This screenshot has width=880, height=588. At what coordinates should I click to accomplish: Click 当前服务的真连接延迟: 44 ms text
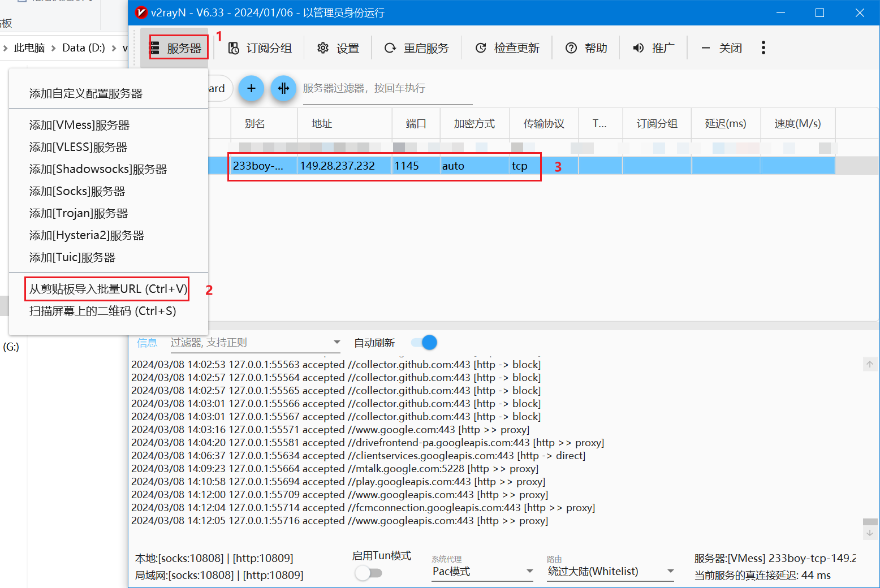pyautogui.click(x=762, y=576)
